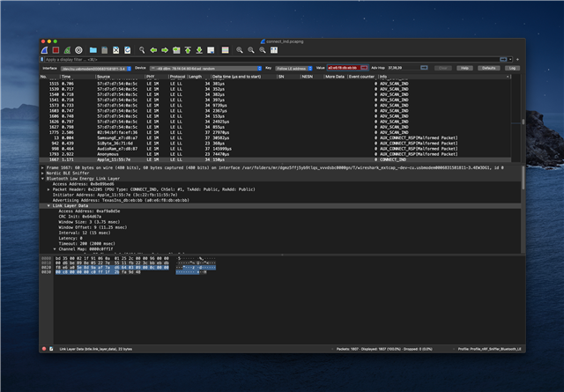Click the Adv Hop input field
This screenshot has width=564, height=392.
pyautogui.click(x=403, y=68)
